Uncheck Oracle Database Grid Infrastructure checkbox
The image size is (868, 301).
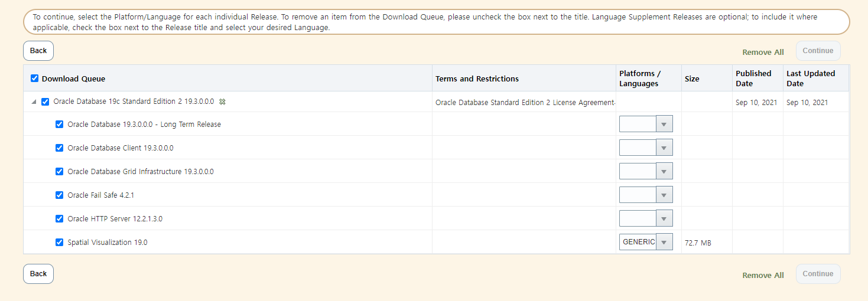pyautogui.click(x=59, y=171)
